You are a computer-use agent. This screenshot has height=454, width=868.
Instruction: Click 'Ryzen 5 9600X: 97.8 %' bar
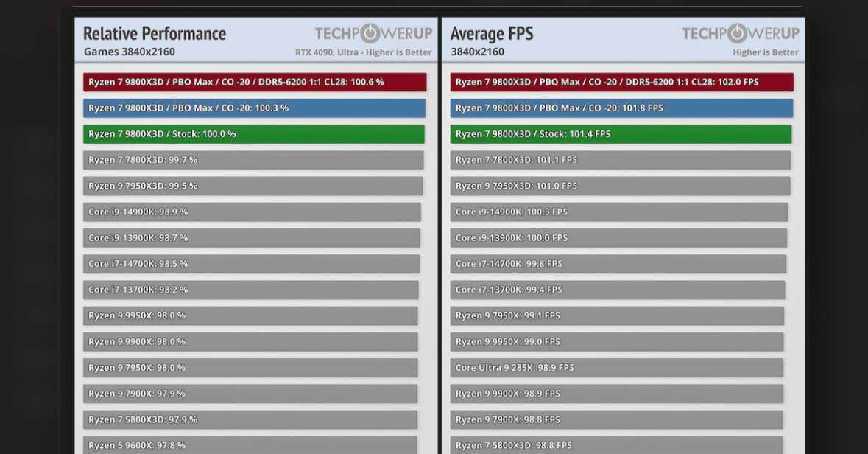[250, 445]
